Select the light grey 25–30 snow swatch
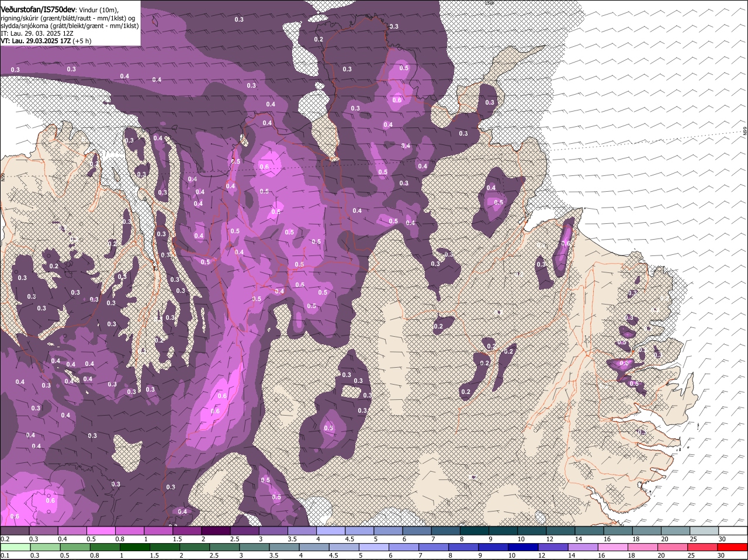The width and height of the screenshot is (748, 560). click(704, 531)
